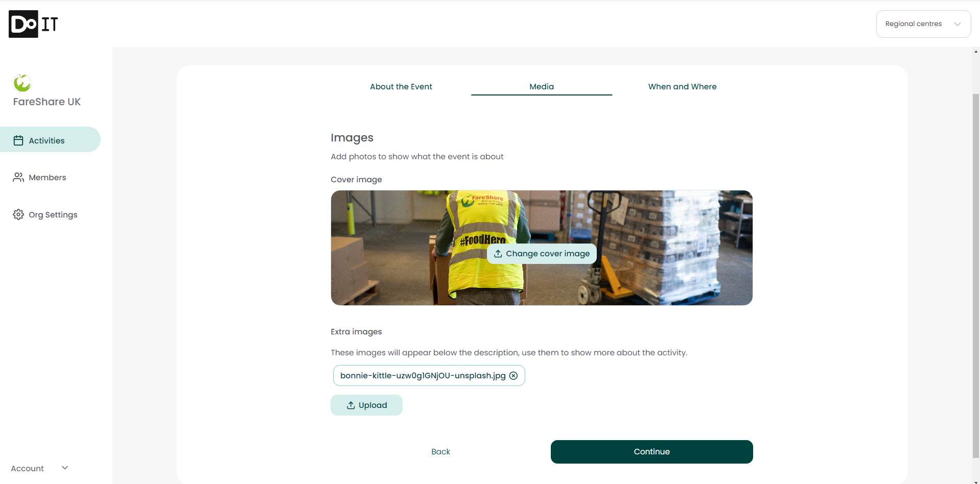Click the Regional centres chevron arrow

point(958,24)
